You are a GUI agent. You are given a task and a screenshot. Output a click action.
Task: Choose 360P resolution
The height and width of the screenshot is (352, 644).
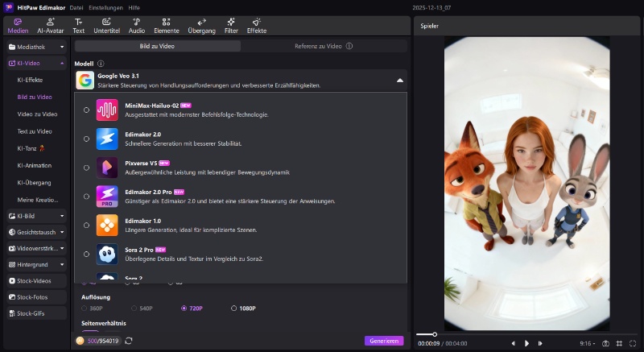(x=92, y=308)
